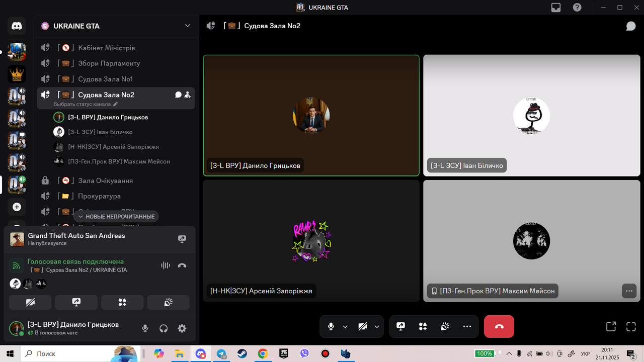The width and height of the screenshot is (644, 362).
Task: Open the soundboard in the voice panel
Action: [x=169, y=302]
